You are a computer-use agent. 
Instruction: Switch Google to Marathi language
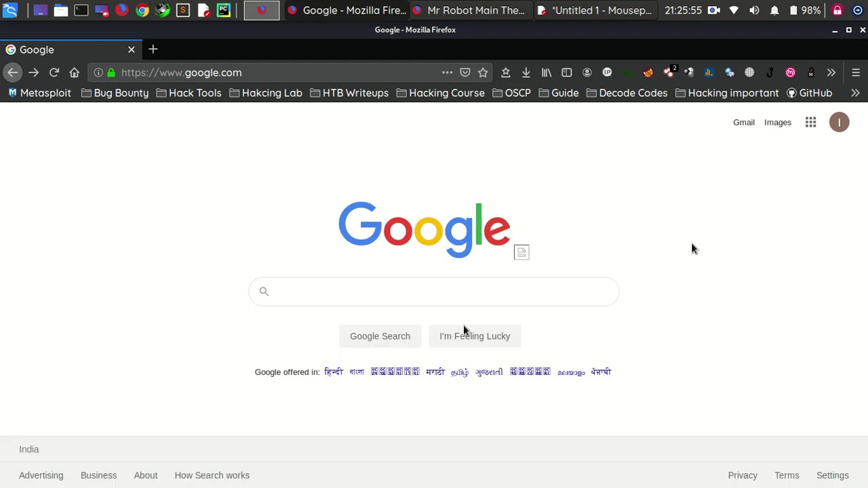[x=435, y=372]
